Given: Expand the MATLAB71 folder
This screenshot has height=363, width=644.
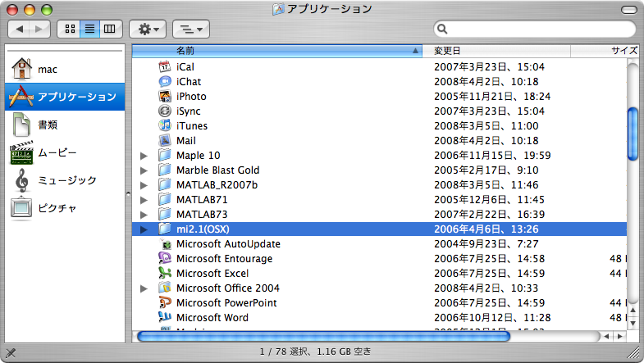Looking at the screenshot, I should pos(144,200).
